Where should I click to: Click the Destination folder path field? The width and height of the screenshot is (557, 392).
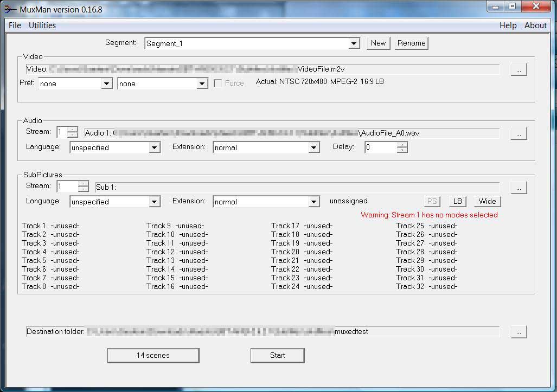(x=263, y=332)
